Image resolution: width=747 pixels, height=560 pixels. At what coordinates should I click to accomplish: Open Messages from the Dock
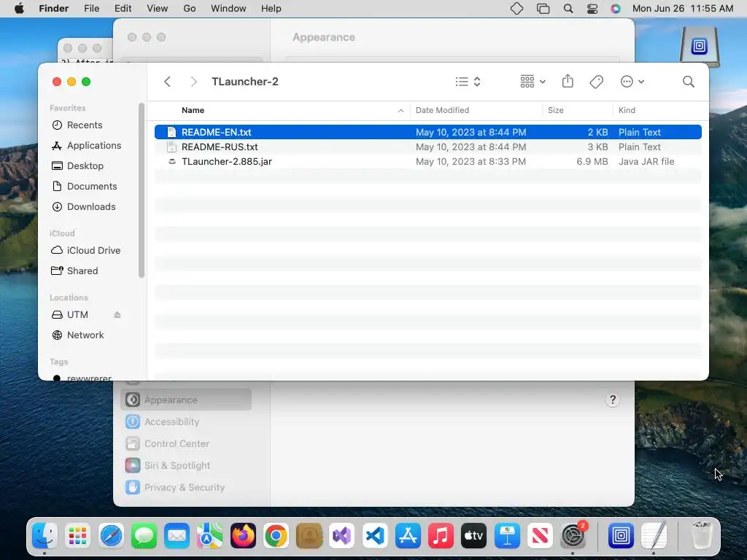[x=144, y=535]
